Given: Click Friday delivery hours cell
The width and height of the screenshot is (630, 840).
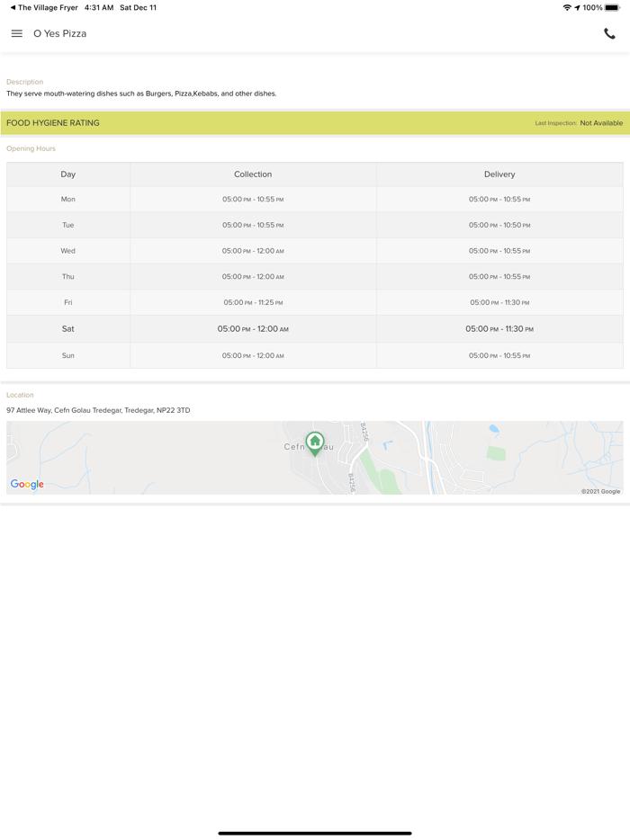Looking at the screenshot, I should (x=499, y=302).
